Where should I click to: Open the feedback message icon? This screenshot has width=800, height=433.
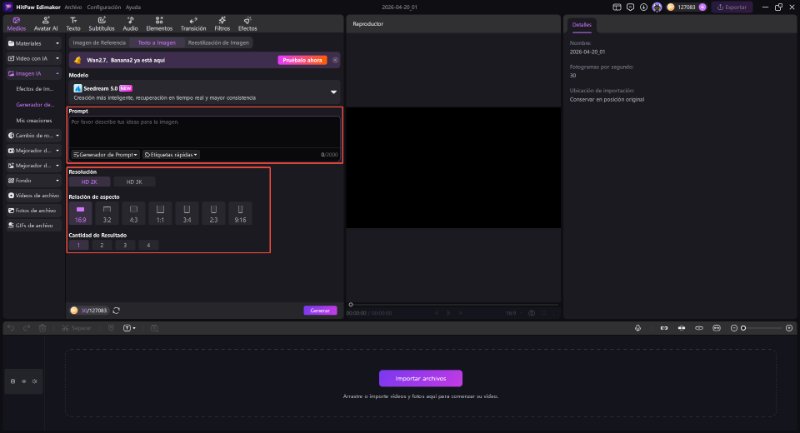[x=630, y=7]
